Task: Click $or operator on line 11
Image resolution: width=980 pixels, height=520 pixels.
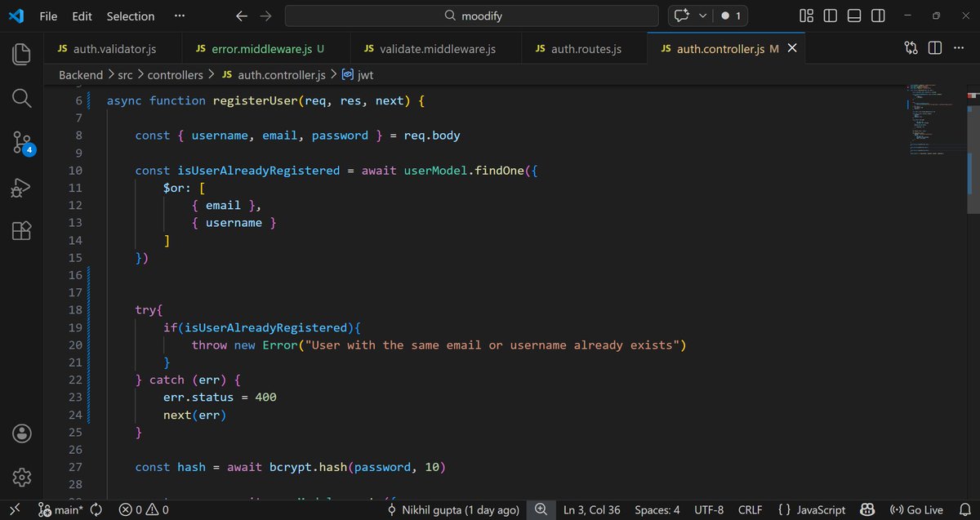Action: 174,188
